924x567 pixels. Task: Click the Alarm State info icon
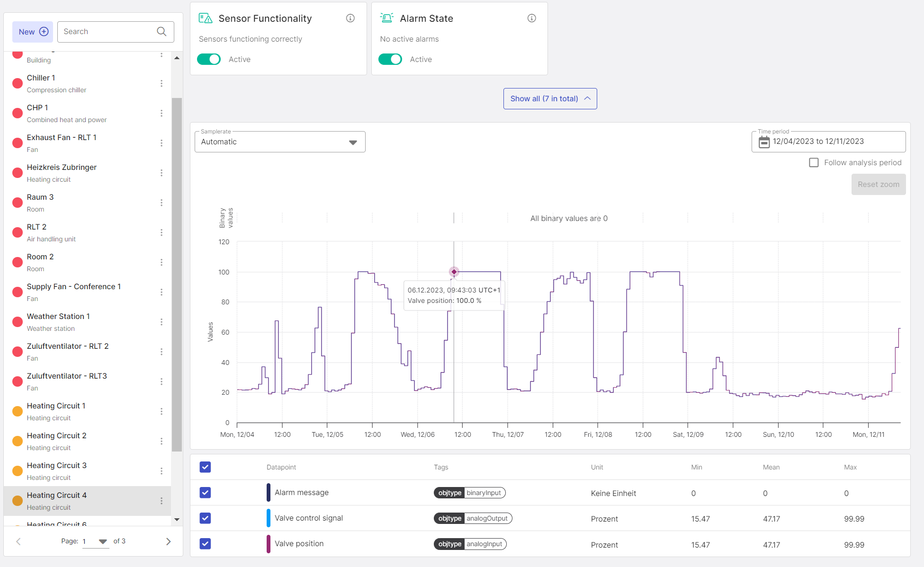click(532, 18)
